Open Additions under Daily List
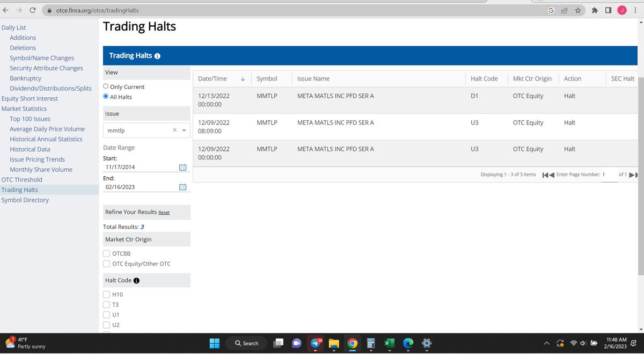644x354 pixels. point(23,38)
